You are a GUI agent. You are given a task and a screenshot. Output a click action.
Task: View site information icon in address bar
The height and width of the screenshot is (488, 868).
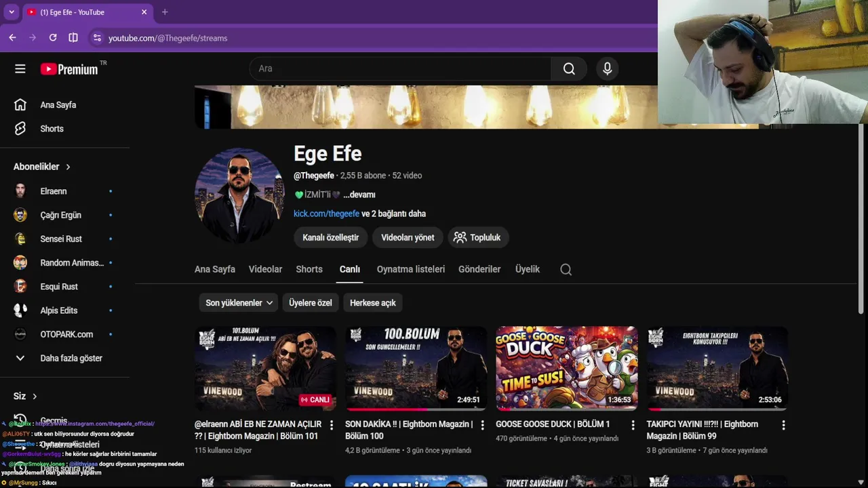(97, 38)
